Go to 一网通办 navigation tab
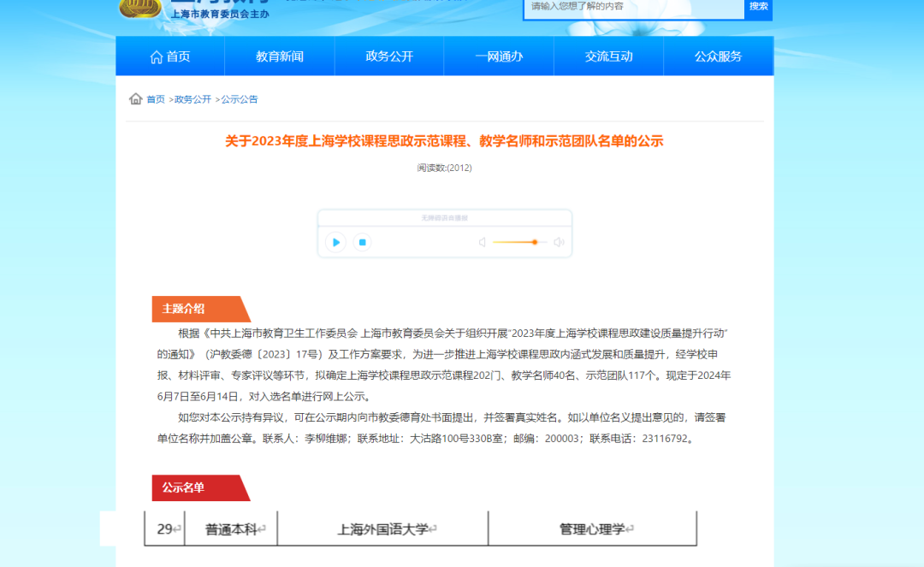The height and width of the screenshot is (567, 924). click(x=499, y=56)
